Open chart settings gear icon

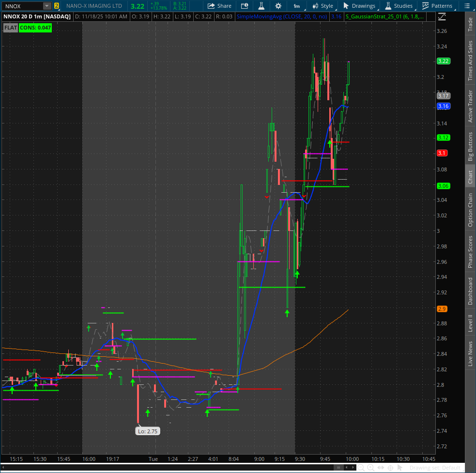[x=278, y=6]
